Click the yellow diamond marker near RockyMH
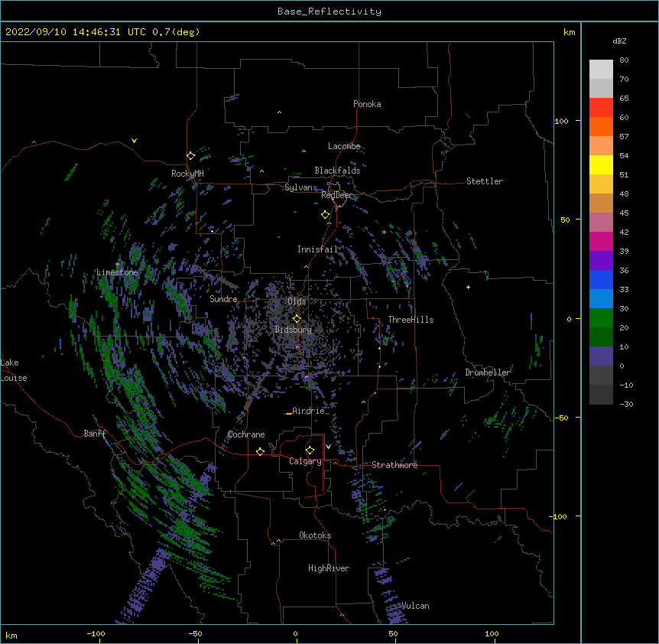This screenshot has width=659, height=644. tap(190, 156)
